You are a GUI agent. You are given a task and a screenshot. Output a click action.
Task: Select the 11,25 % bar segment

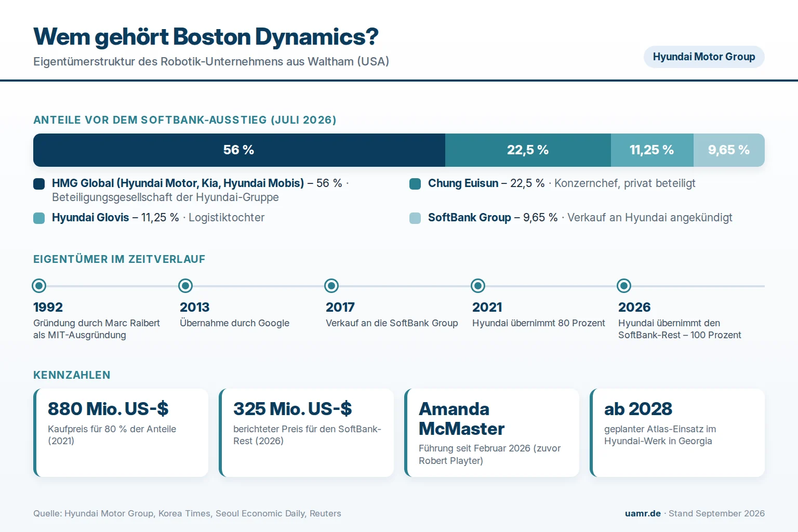pyautogui.click(x=652, y=150)
